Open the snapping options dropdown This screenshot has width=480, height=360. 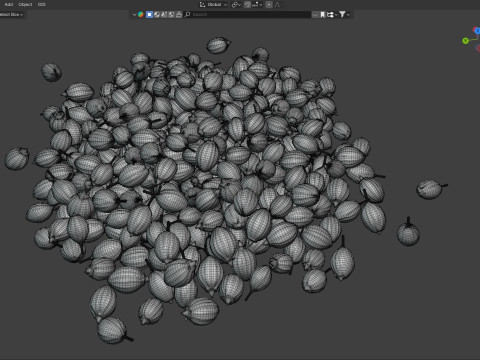[x=257, y=4]
